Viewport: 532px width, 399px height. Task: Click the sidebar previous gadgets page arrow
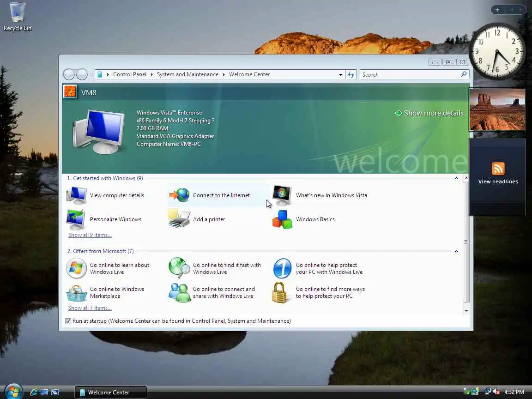click(512, 10)
